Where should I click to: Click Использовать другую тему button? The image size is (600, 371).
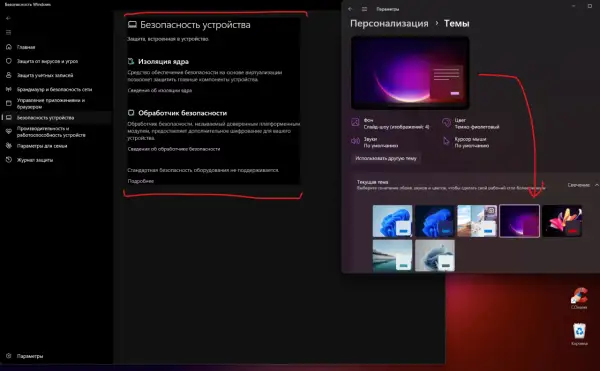[x=386, y=158]
